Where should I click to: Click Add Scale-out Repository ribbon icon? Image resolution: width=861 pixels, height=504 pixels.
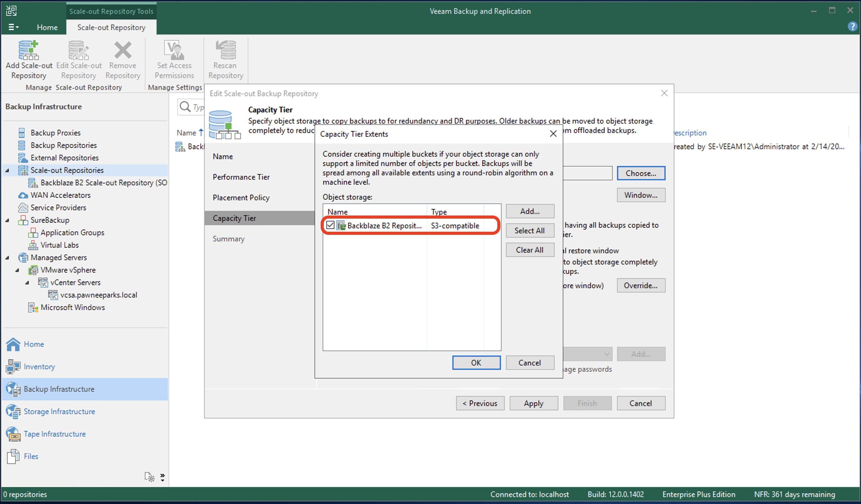tap(29, 50)
